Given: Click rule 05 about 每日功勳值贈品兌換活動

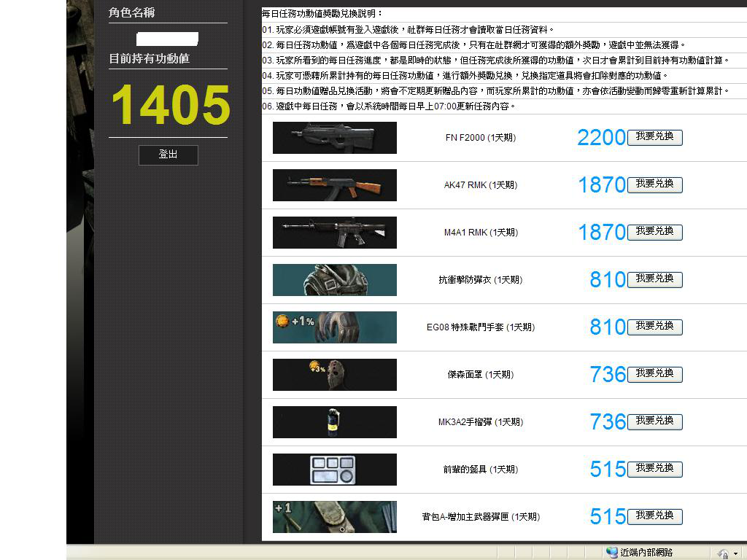Looking at the screenshot, I should tap(496, 91).
